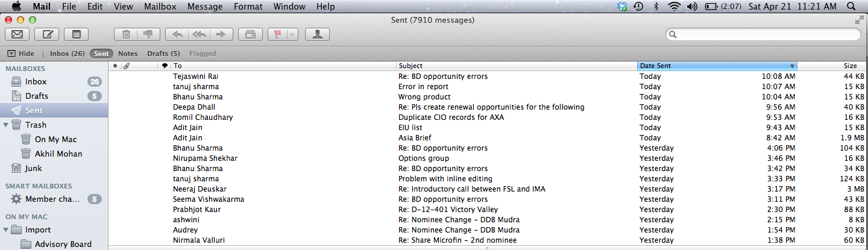The width and height of the screenshot is (868, 250).
Task: Select the Junk mailbox in sidebar
Action: tap(33, 168)
